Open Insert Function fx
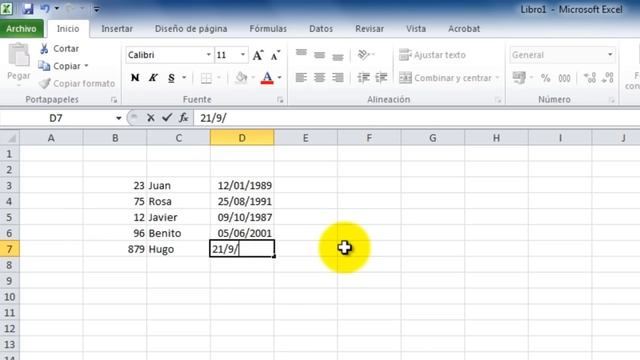Viewport: 640px width, 360px height. coord(184,118)
